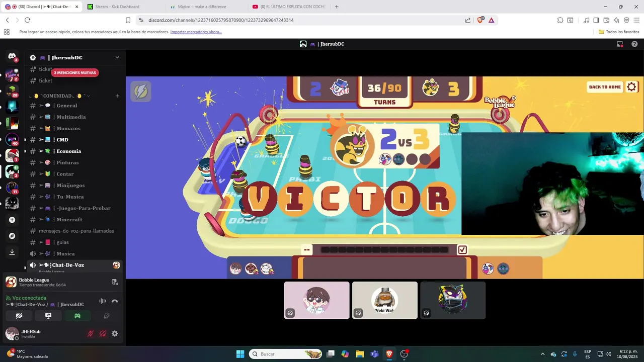
Task: Click Download apps icon in server bar
Action: [12, 252]
